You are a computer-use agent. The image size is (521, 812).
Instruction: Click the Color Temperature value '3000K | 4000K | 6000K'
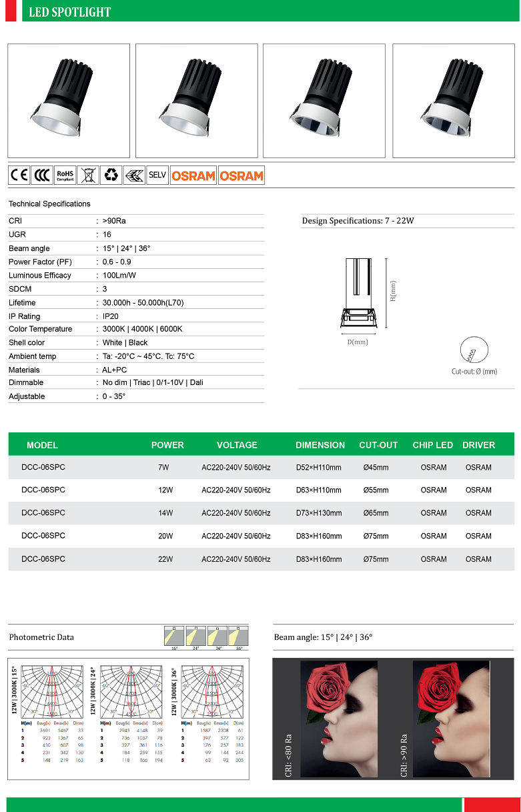[x=142, y=329]
